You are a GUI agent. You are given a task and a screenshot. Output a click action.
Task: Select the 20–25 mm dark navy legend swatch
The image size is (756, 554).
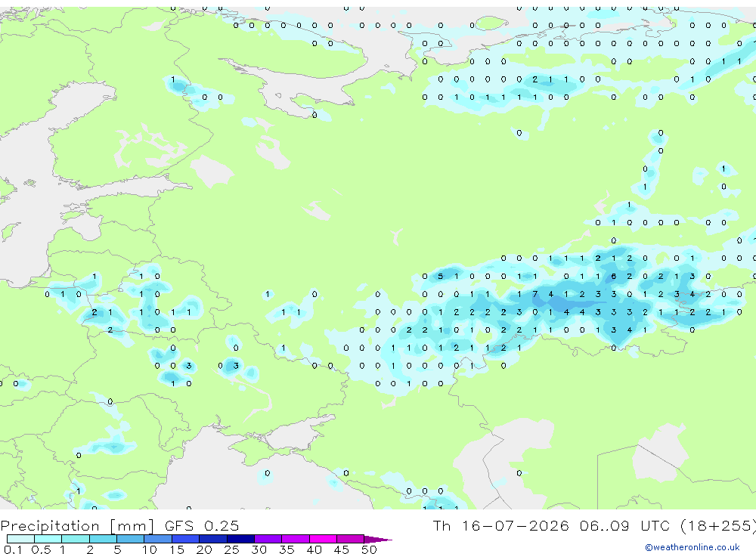tap(213, 539)
